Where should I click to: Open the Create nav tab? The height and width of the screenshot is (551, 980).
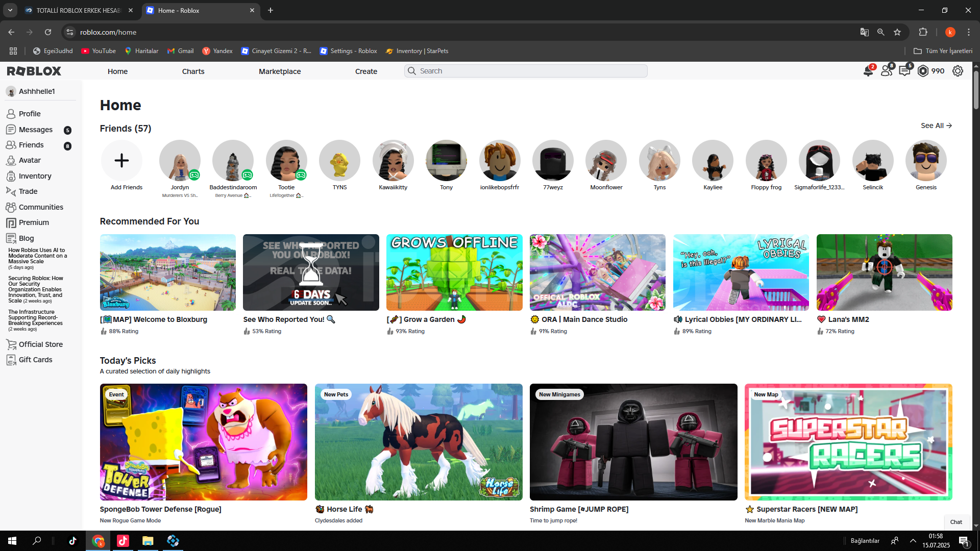(x=366, y=71)
